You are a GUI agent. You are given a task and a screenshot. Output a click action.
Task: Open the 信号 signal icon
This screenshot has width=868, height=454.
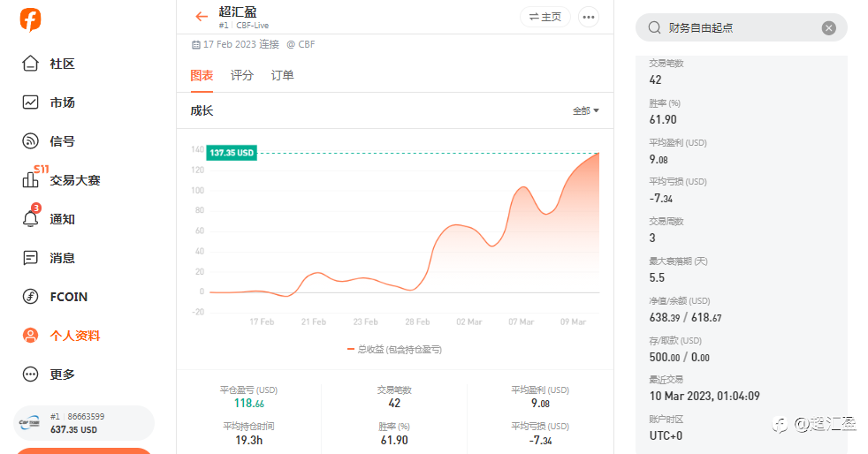click(30, 141)
